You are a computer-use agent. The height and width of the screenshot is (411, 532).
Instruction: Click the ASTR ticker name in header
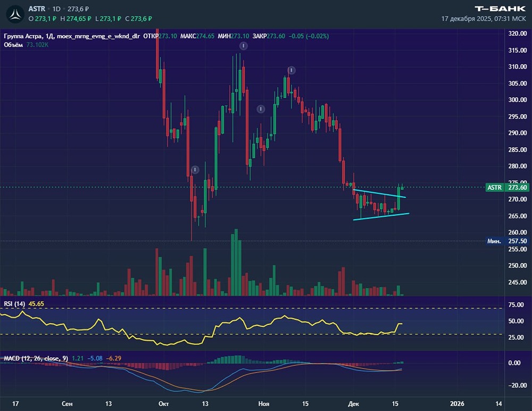click(37, 9)
